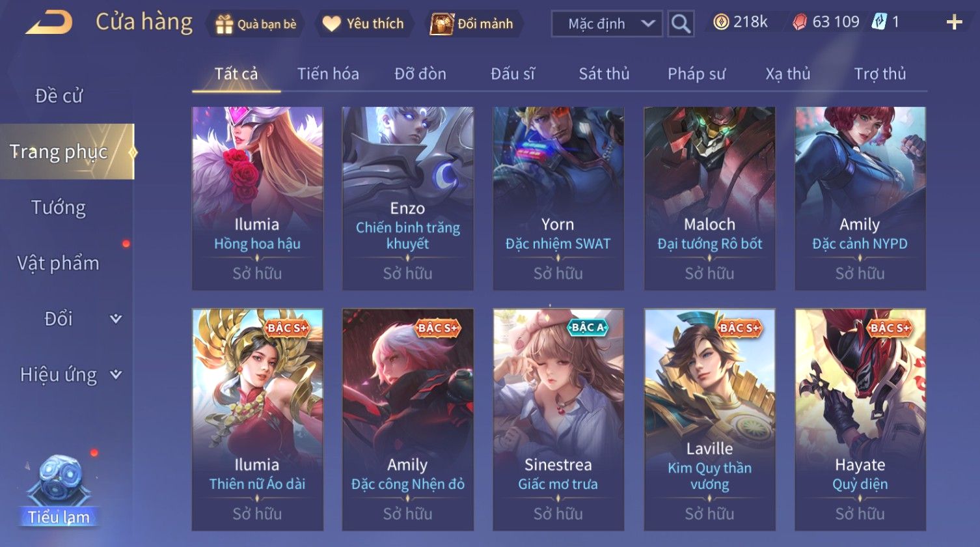Click the golden back arrow icon

49,23
